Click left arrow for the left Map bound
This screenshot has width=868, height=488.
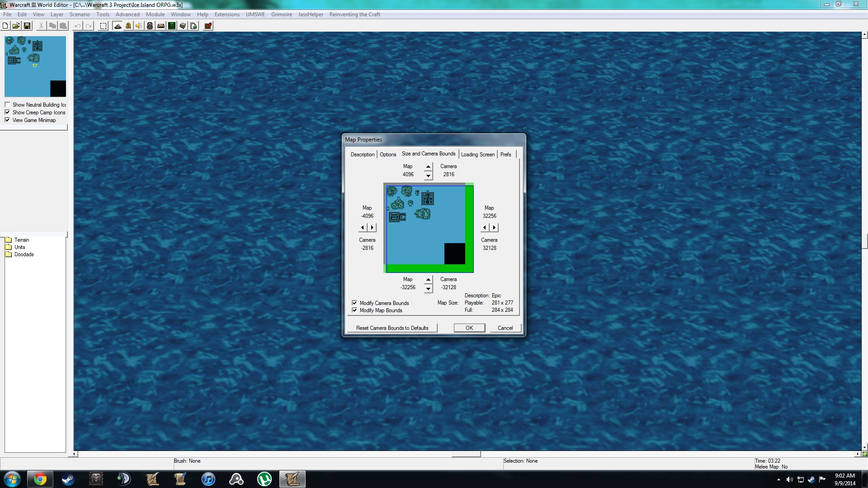tap(363, 227)
